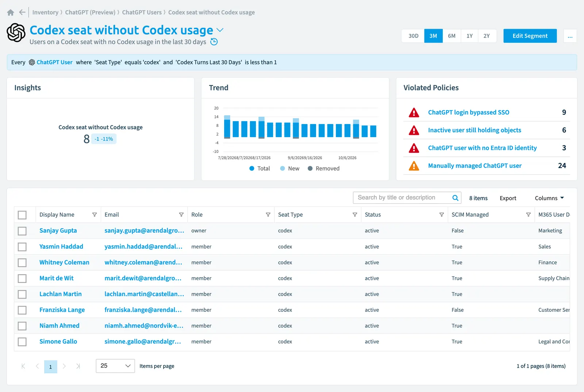The image size is (584, 392).
Task: Switch trend range to 1Y
Action: point(469,36)
